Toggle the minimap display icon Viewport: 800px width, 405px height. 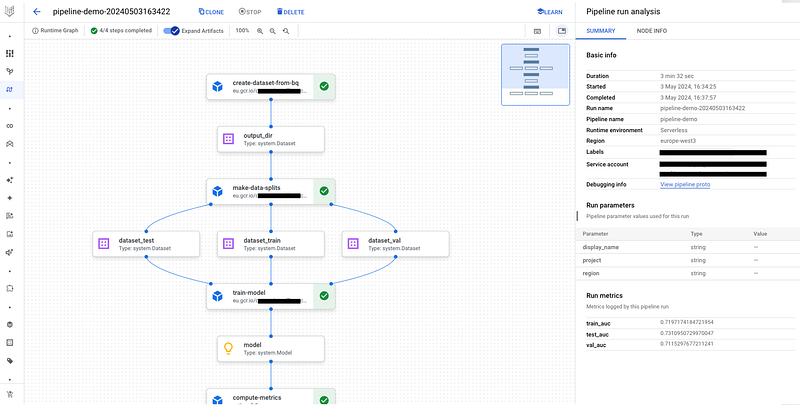pos(562,31)
